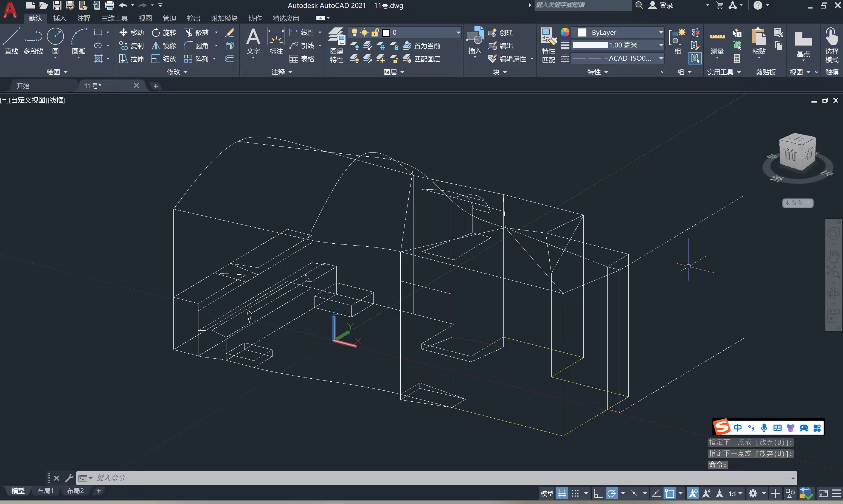
Task: Expand the 修改 (Modify) panel
Action: 177,72
